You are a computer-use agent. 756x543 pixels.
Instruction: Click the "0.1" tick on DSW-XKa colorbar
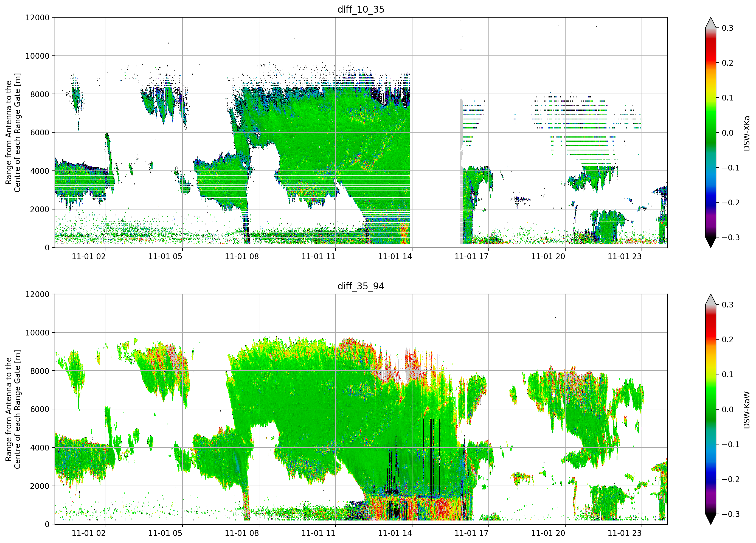727,98
